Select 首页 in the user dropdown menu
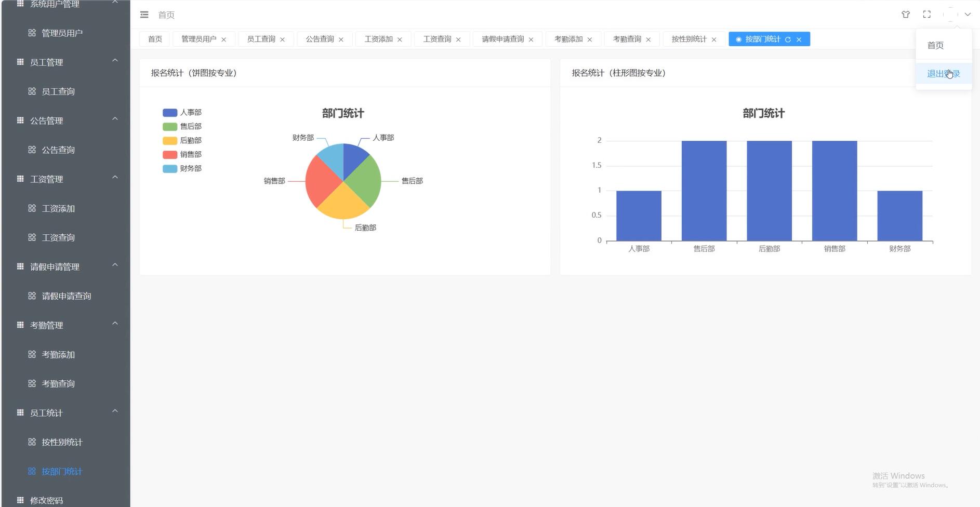The image size is (980, 507). click(x=944, y=45)
